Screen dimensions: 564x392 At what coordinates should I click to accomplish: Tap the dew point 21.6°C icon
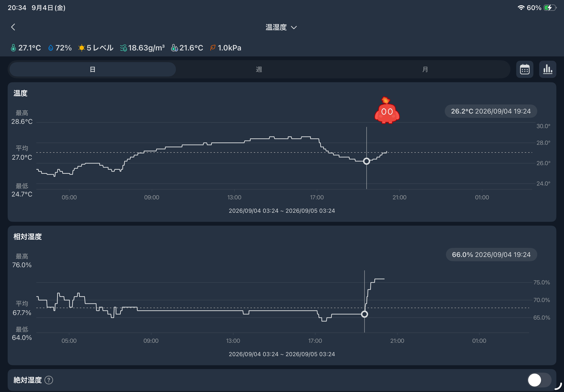click(x=174, y=48)
